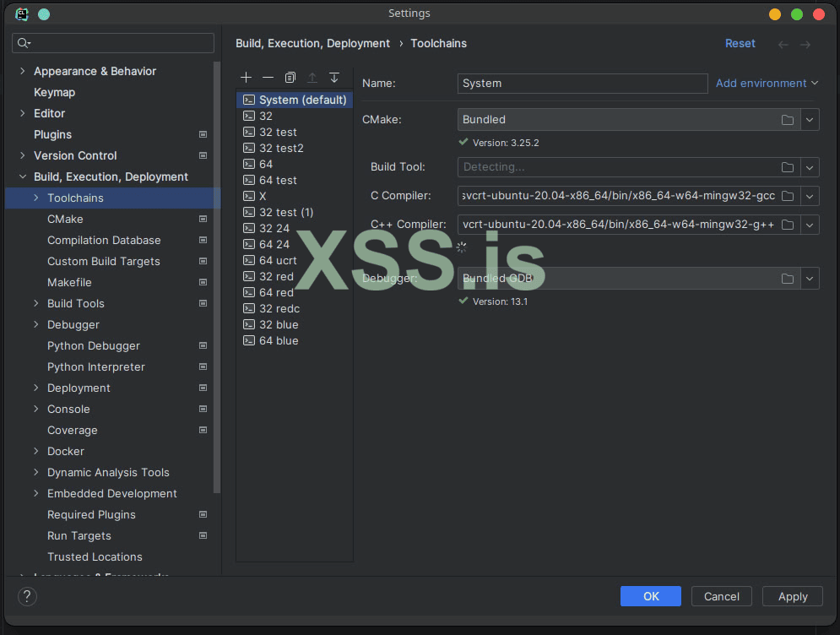Browse for CMake executable folder icon
Screen dimensions: 840x635
click(x=787, y=120)
